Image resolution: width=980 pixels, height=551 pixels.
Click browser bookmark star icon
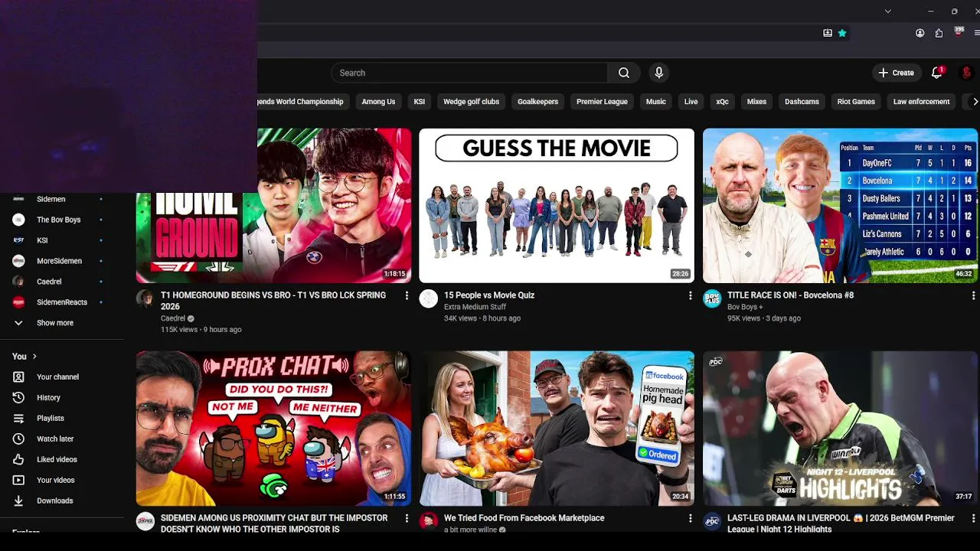coord(842,33)
